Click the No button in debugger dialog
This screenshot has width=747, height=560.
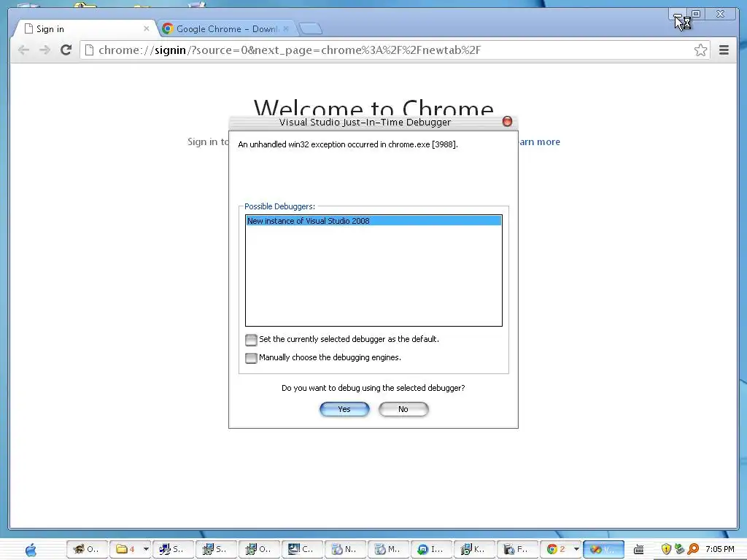point(403,409)
